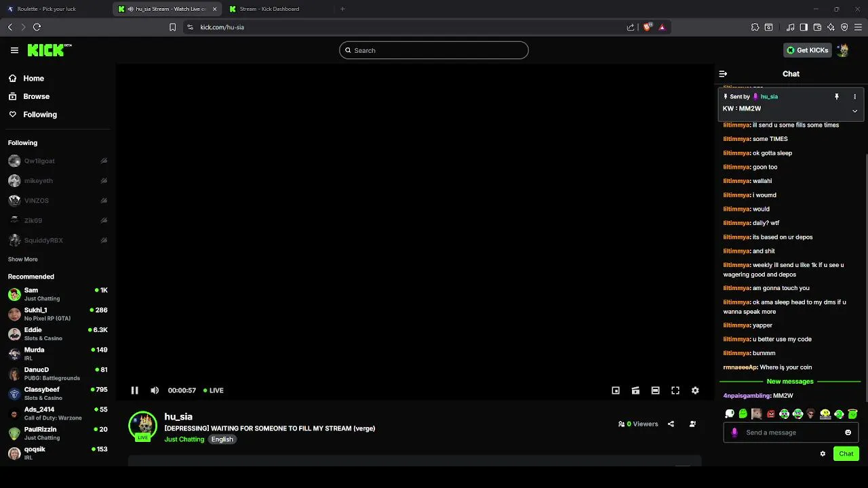Open recommended channel Classybeef
868x488 pixels.
click(x=58, y=393)
